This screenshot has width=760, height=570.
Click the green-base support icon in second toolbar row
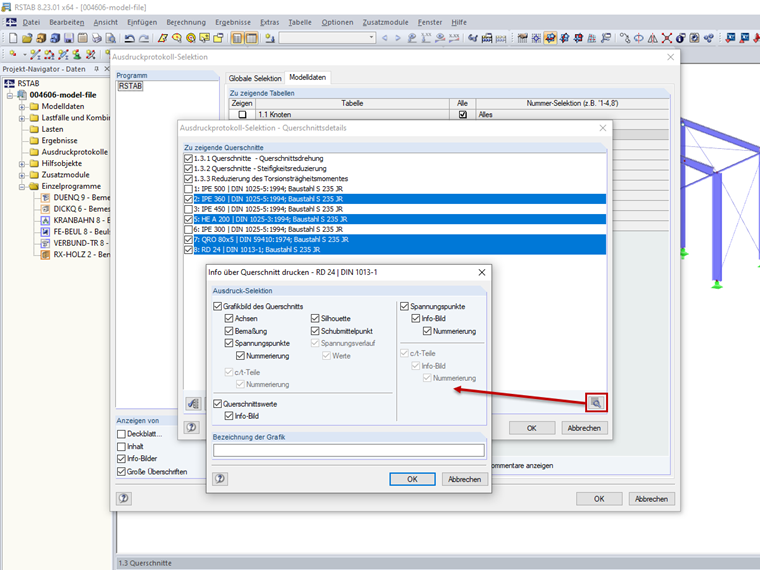tap(77, 54)
